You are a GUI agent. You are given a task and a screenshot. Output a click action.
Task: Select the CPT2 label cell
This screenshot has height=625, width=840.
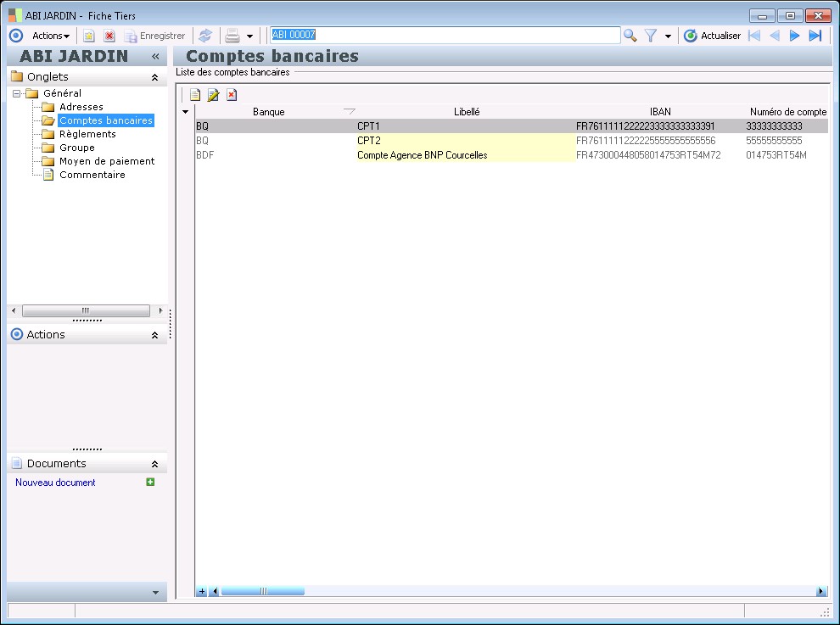pos(466,141)
